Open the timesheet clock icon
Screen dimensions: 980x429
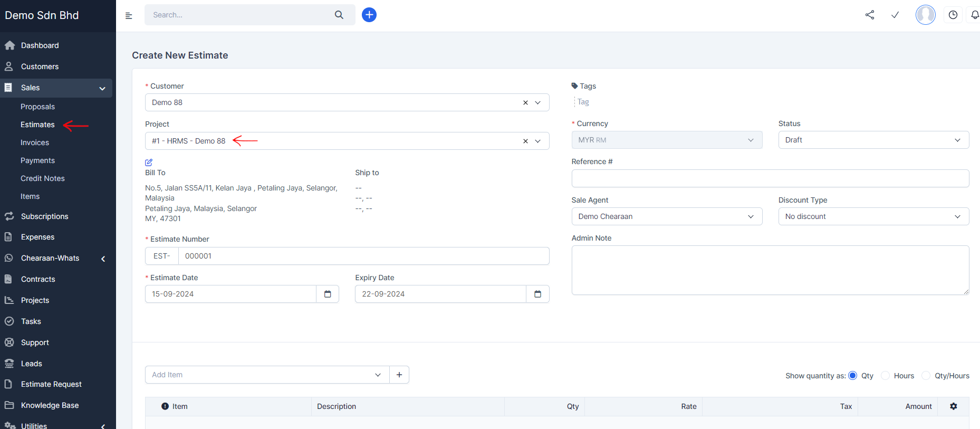pos(953,15)
